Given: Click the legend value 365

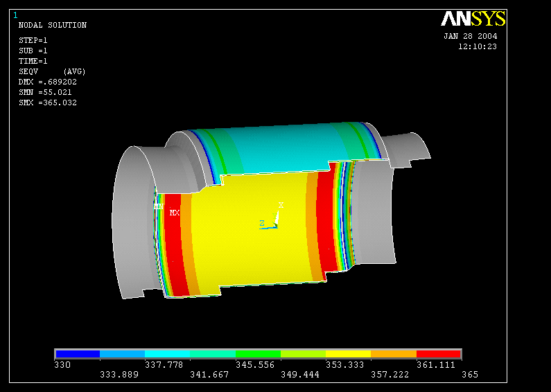Looking at the screenshot, I should coord(470,375).
